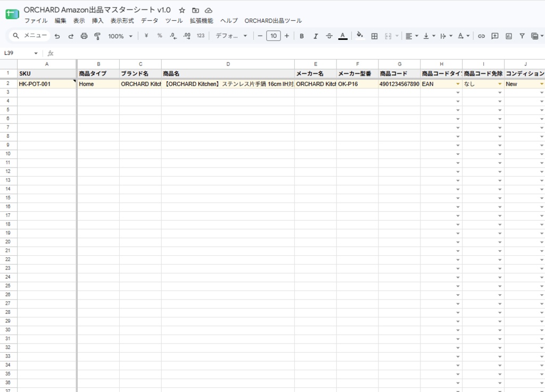This screenshot has width=545, height=392.
Task: Open the ORCHARD出品ツール menu
Action: pos(273,21)
